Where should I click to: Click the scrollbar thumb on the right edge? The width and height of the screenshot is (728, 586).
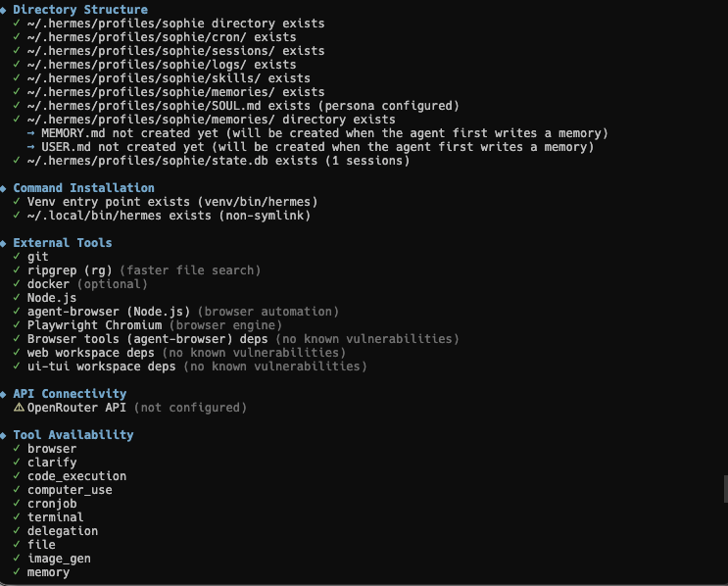click(x=725, y=488)
